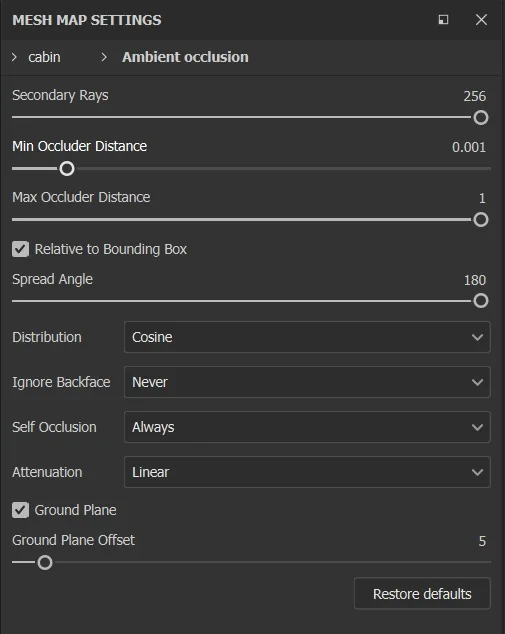
Task: Click the Ground Plane Offset value 5
Action: click(x=482, y=541)
